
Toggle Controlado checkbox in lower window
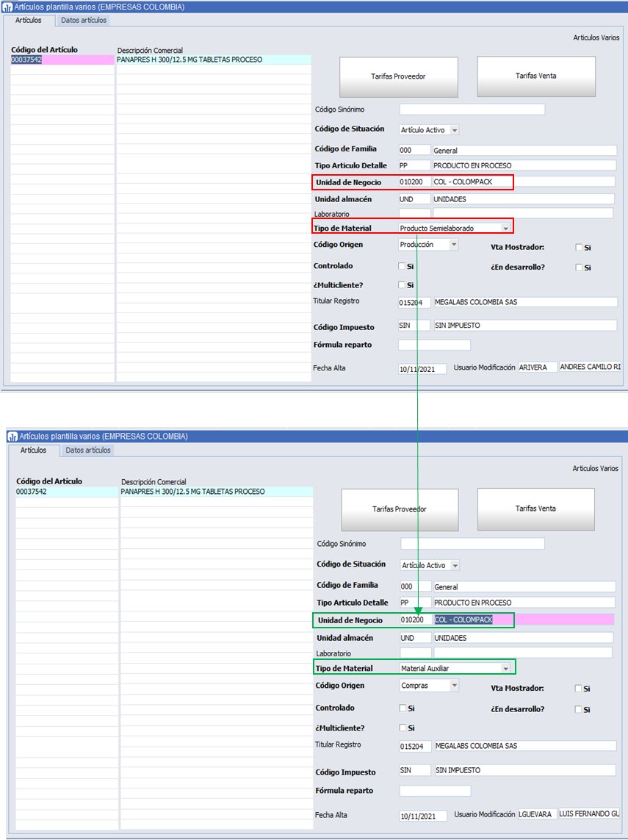pos(403,708)
